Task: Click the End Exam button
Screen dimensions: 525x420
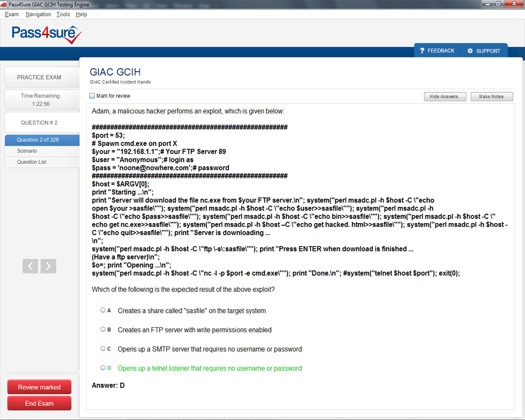Action: point(39,403)
